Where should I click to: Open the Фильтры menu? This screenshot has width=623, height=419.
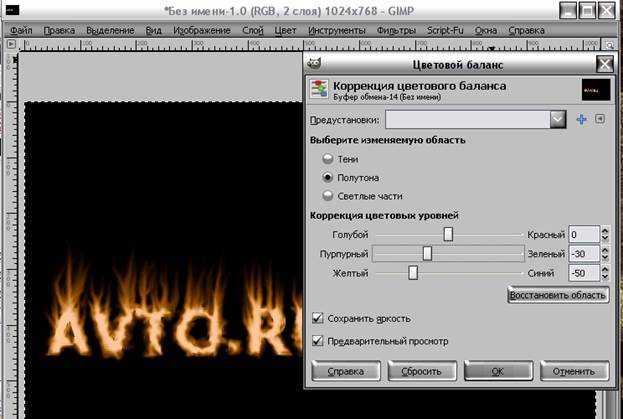(396, 30)
